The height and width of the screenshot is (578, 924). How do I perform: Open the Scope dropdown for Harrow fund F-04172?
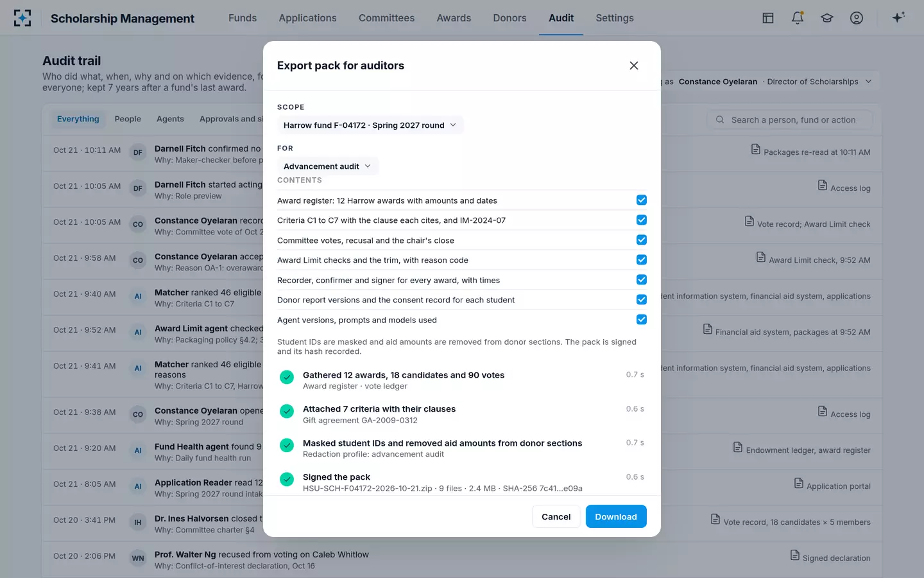tap(370, 125)
